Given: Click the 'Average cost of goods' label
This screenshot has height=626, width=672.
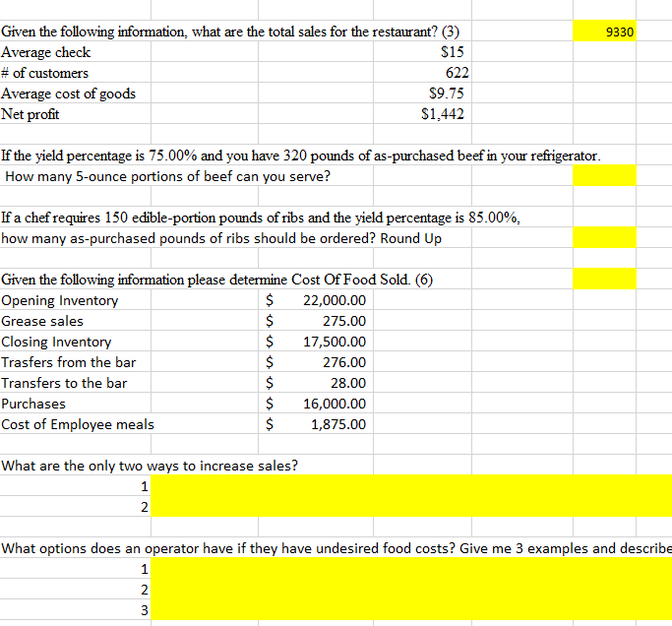Looking at the screenshot, I should click(68, 94).
